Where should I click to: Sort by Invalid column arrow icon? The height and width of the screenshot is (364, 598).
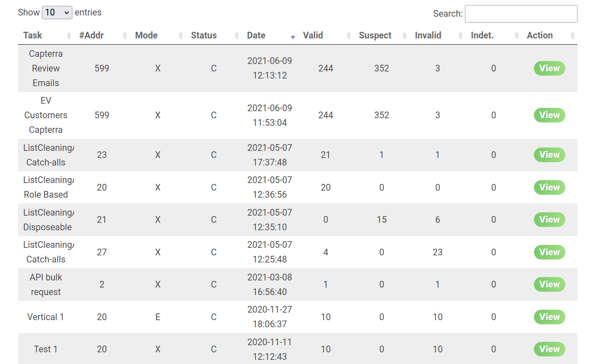(x=461, y=36)
